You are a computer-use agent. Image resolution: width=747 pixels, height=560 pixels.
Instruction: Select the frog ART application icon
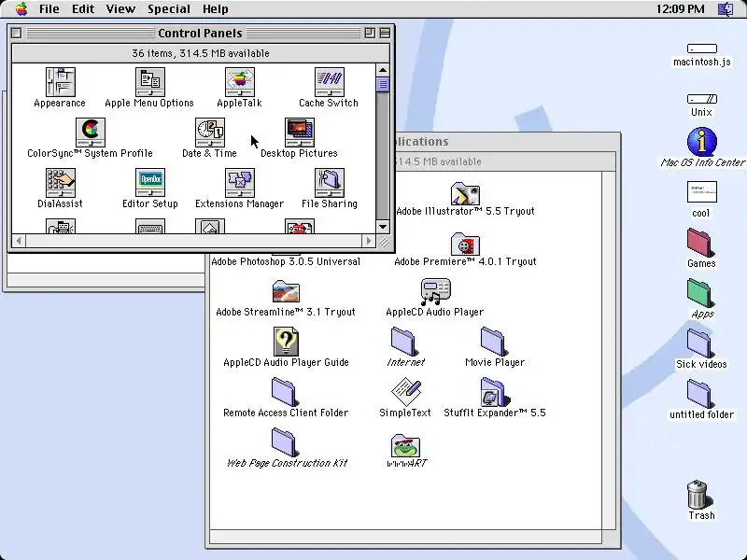405,446
